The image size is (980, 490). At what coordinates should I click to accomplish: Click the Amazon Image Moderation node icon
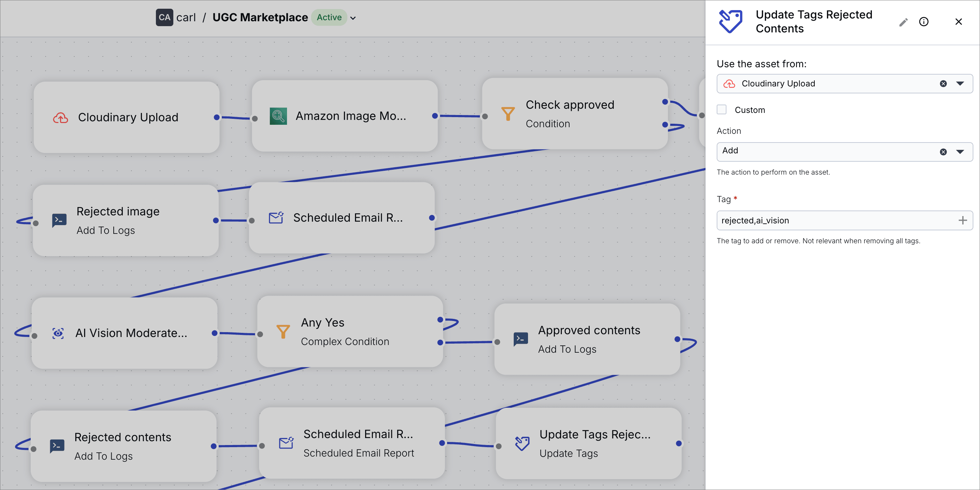[278, 116]
